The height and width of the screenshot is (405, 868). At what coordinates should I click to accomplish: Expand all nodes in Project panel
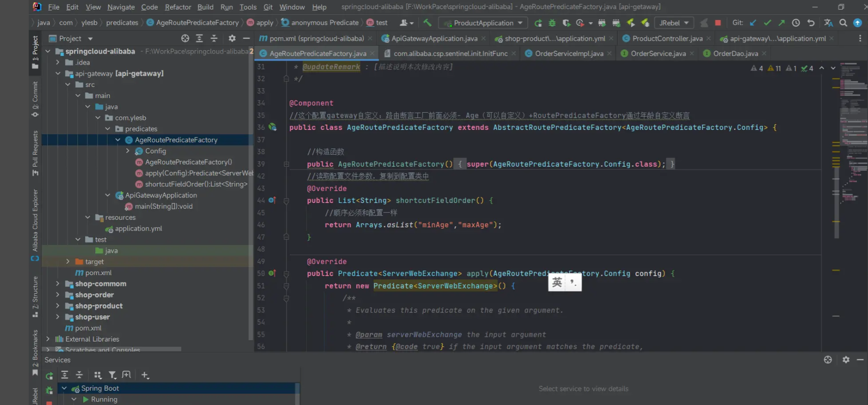click(x=199, y=38)
